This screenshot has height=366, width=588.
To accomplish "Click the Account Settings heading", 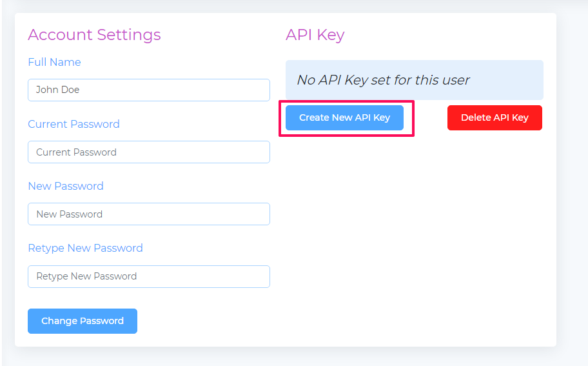I will coord(95,35).
